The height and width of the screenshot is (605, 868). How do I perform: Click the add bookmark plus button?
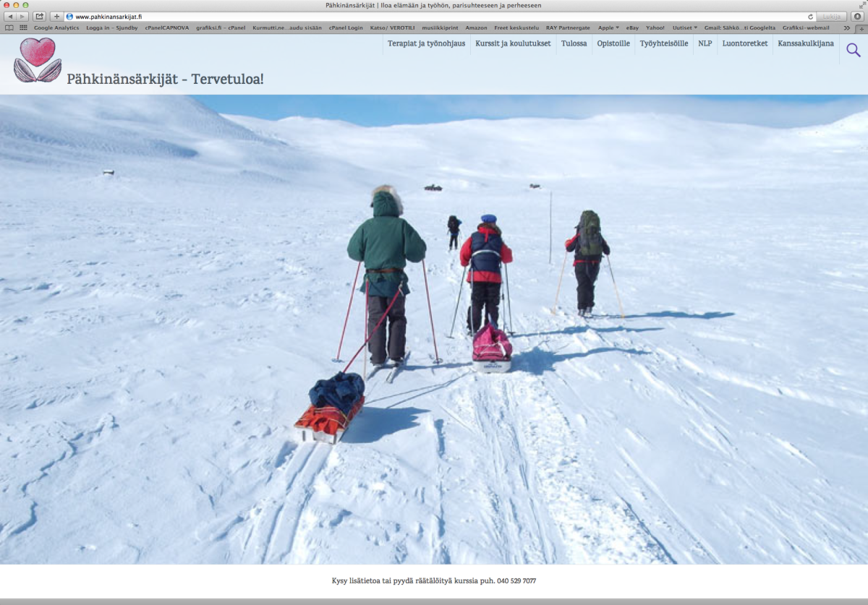[56, 16]
